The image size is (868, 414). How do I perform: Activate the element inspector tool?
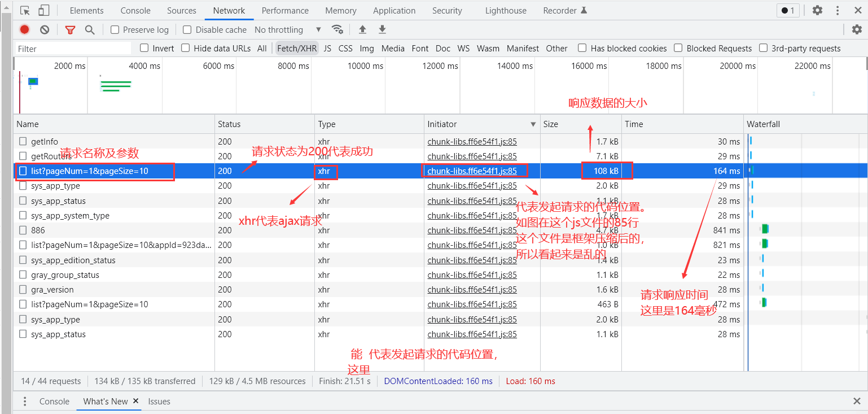click(24, 10)
